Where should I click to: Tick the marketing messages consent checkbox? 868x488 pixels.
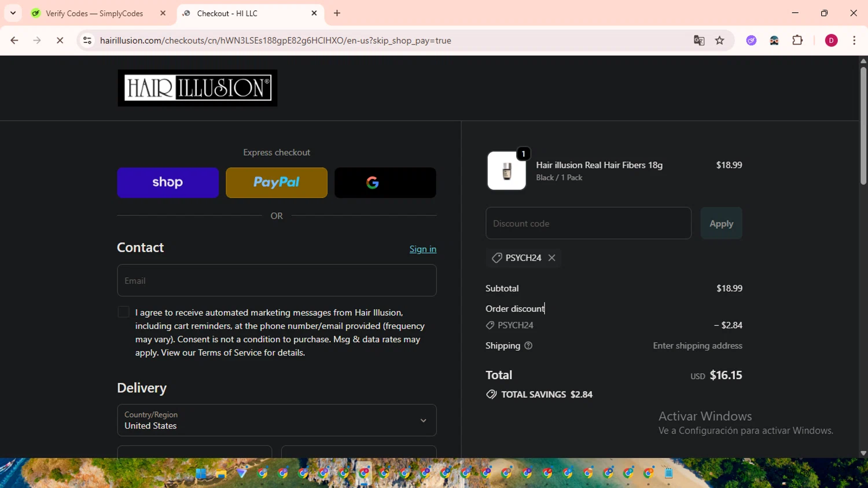[x=123, y=312]
